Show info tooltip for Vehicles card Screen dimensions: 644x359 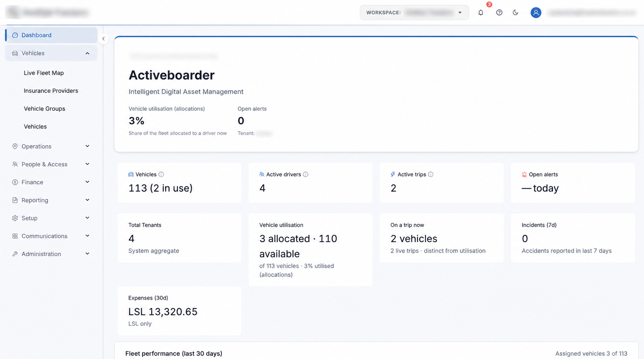[x=161, y=174]
